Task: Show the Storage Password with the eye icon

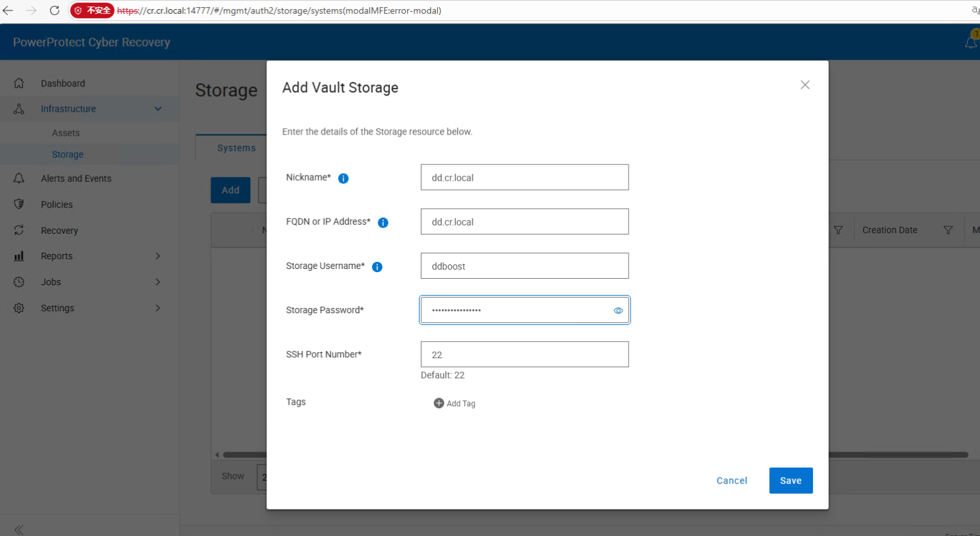Action: click(x=618, y=311)
